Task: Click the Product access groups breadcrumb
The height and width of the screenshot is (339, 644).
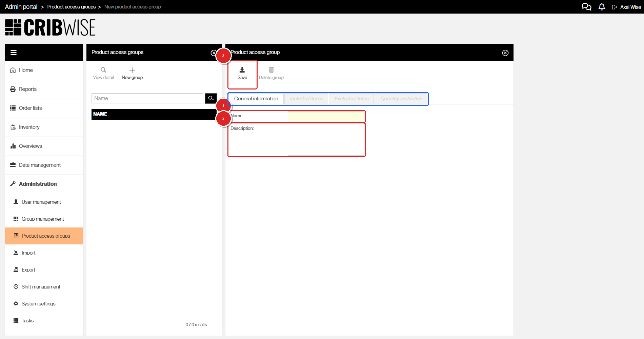Action: (71, 7)
